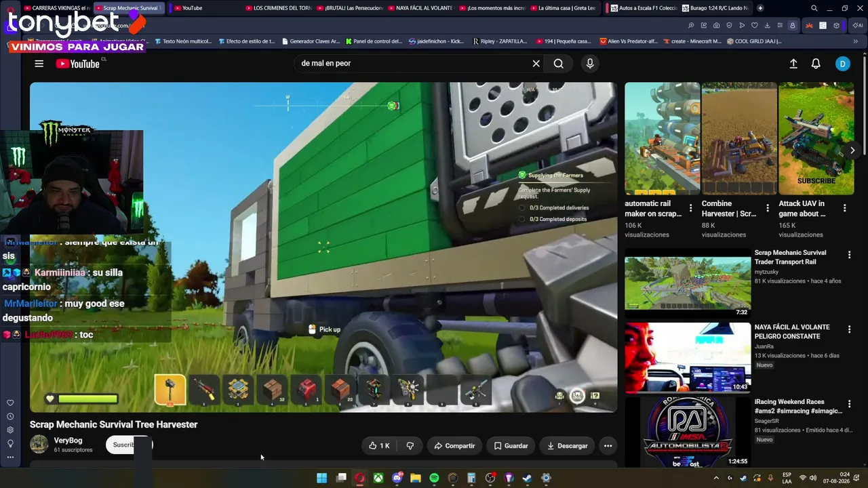Start voice search with the microphone

(590, 64)
